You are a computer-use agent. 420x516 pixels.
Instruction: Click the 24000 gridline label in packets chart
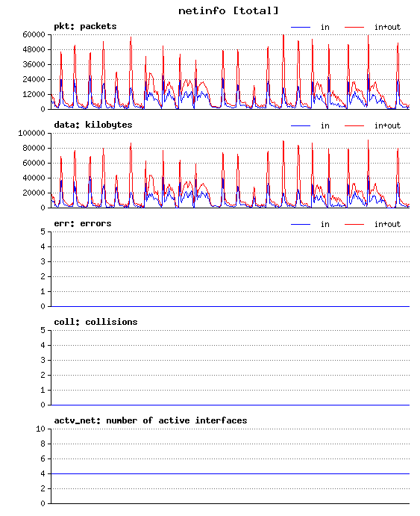coord(34,79)
